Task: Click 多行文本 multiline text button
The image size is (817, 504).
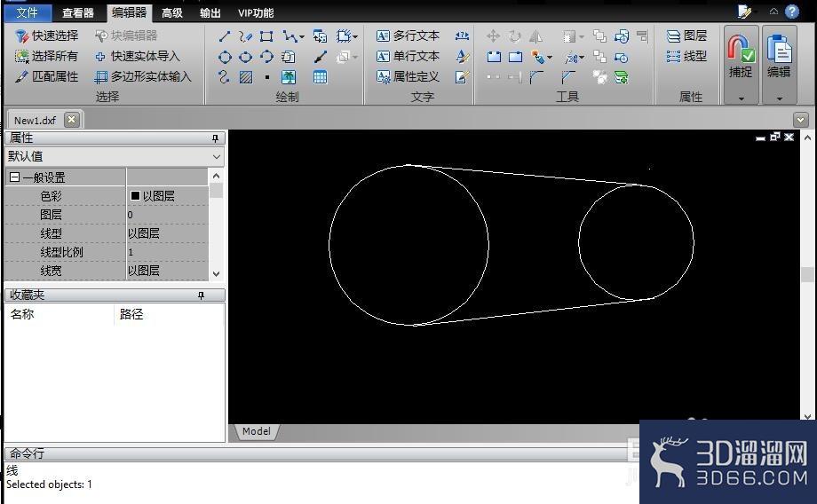Action: pyautogui.click(x=408, y=35)
